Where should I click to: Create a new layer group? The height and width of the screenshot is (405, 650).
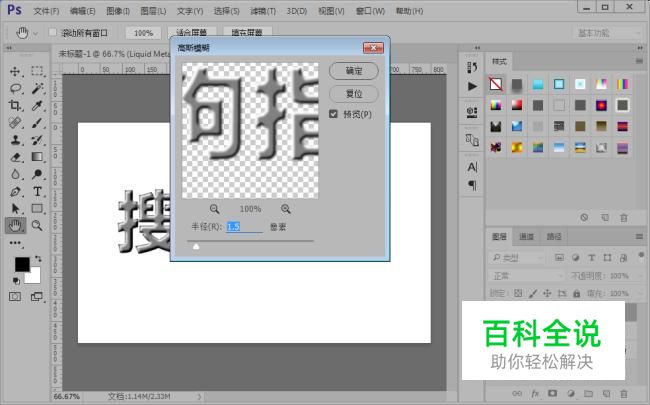[x=588, y=393]
